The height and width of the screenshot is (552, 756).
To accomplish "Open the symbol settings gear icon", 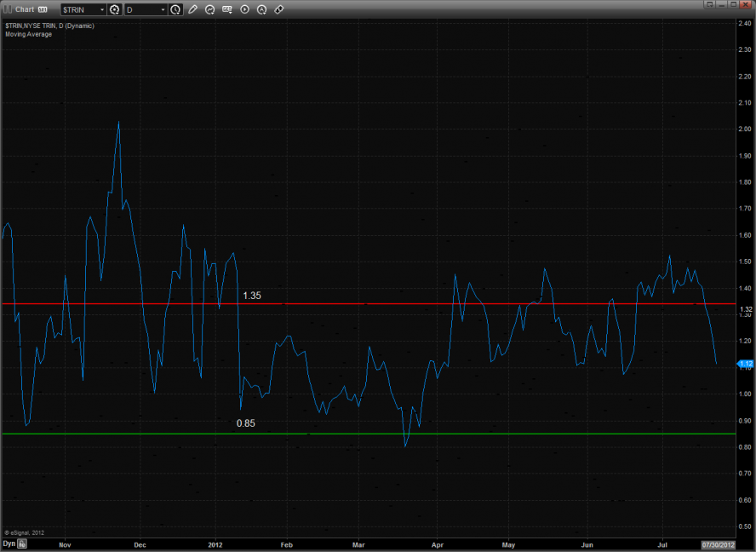I will pos(114,9).
